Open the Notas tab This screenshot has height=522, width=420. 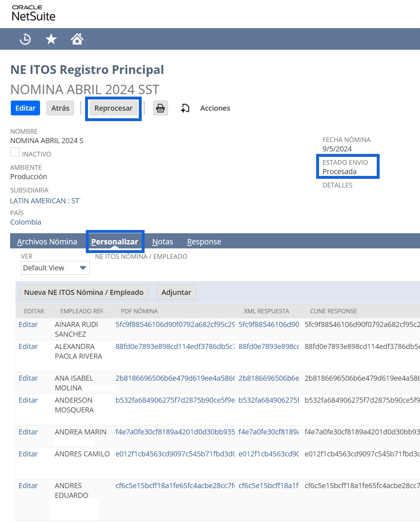[162, 242]
